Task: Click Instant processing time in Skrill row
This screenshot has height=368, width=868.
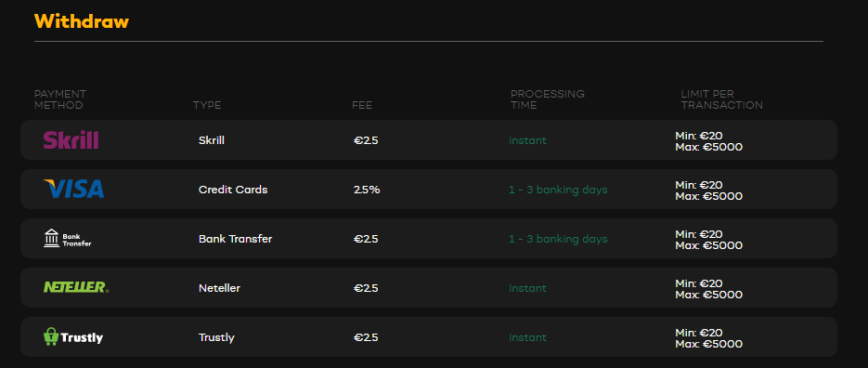Action: [527, 140]
